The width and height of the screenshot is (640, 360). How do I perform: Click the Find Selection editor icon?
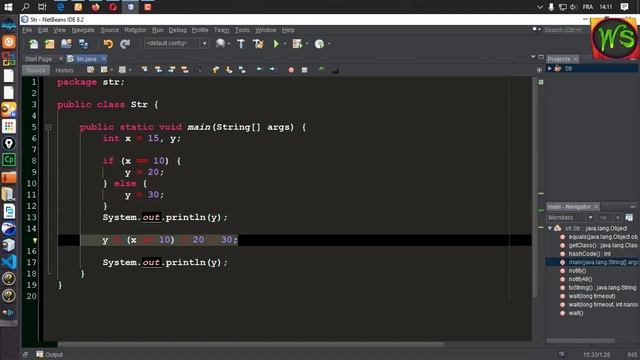[144, 70]
